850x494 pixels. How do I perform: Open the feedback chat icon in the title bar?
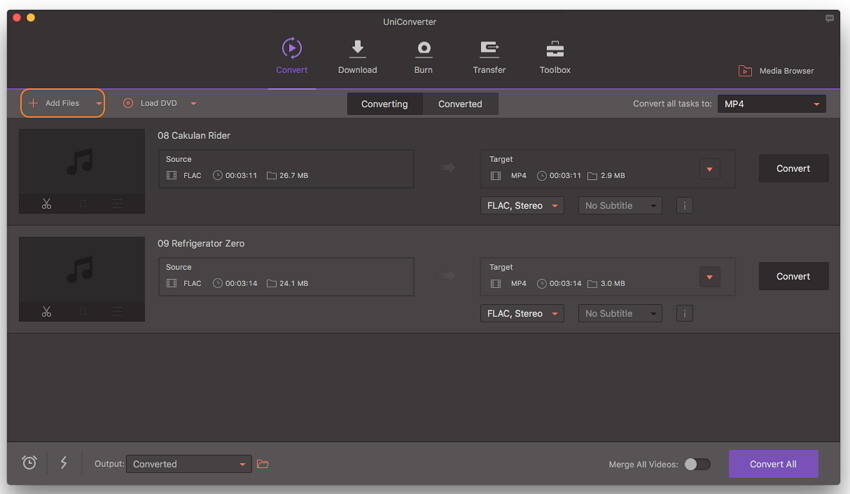(829, 18)
